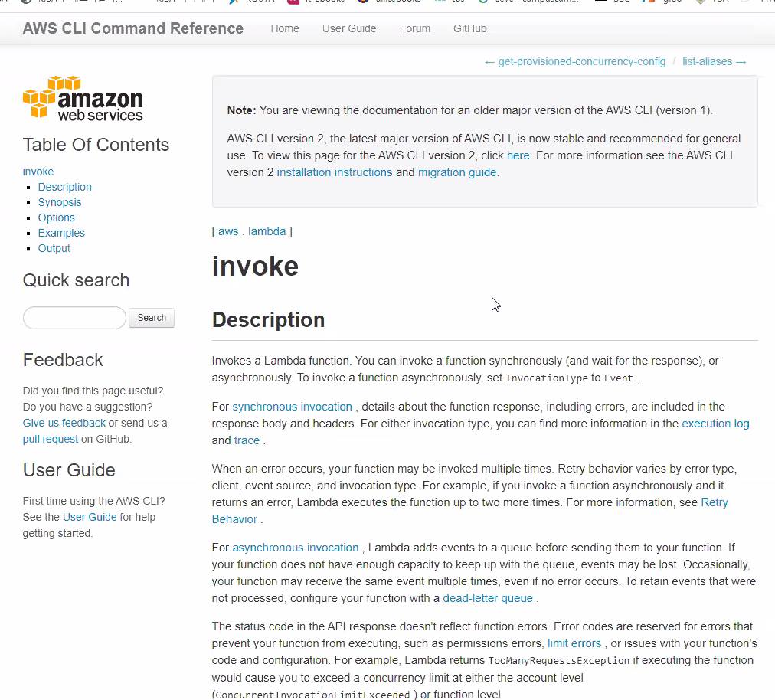Open the synchronous invocation link
775x700 pixels.
pyautogui.click(x=292, y=407)
